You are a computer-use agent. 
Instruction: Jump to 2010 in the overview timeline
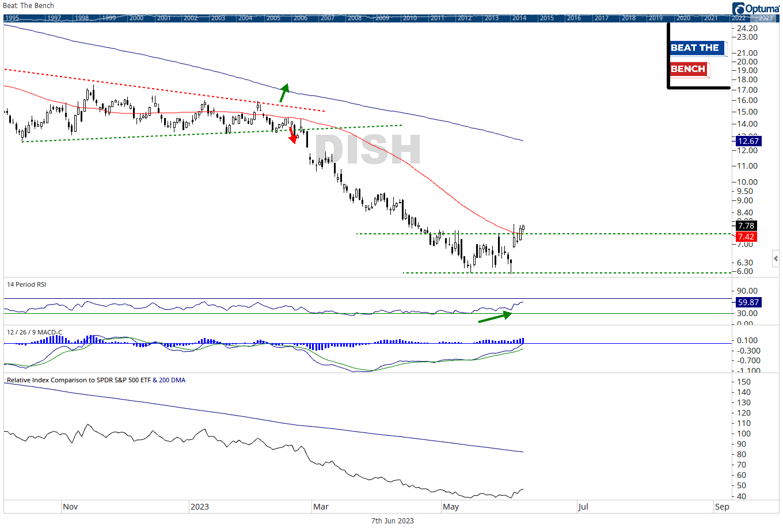[410, 18]
